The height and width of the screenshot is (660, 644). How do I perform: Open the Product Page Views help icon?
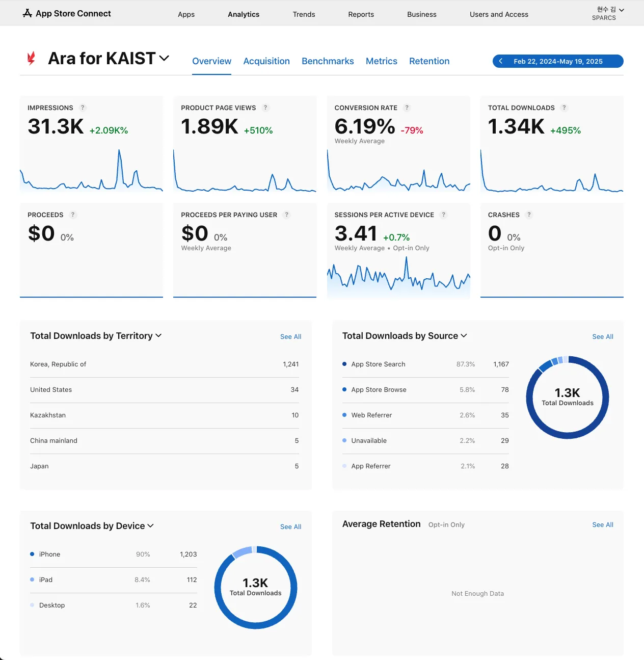(265, 108)
